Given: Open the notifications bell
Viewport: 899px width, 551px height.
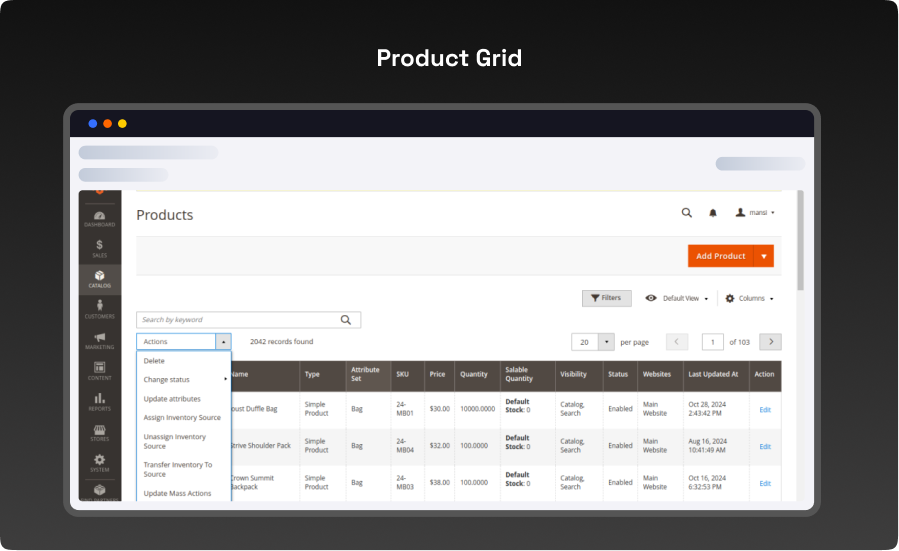Looking at the screenshot, I should [713, 213].
